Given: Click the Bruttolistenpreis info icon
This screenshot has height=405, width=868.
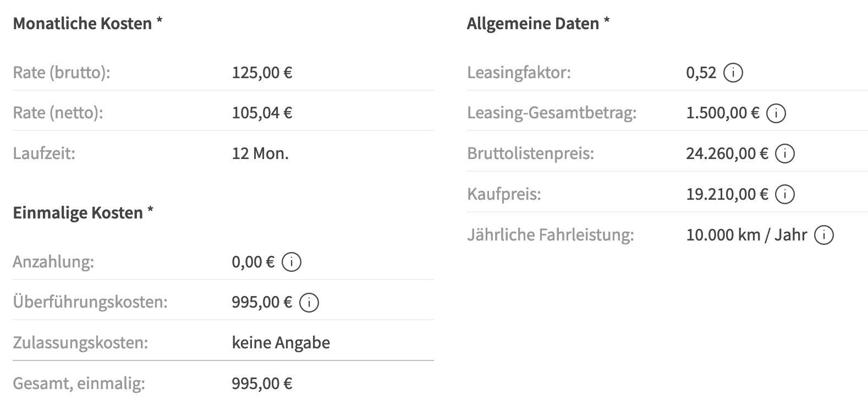Looking at the screenshot, I should click(x=784, y=154).
